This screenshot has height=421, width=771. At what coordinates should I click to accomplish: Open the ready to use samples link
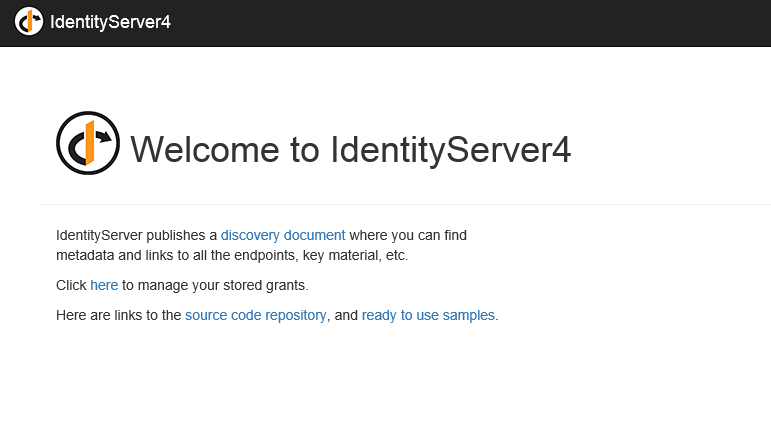pyautogui.click(x=428, y=315)
